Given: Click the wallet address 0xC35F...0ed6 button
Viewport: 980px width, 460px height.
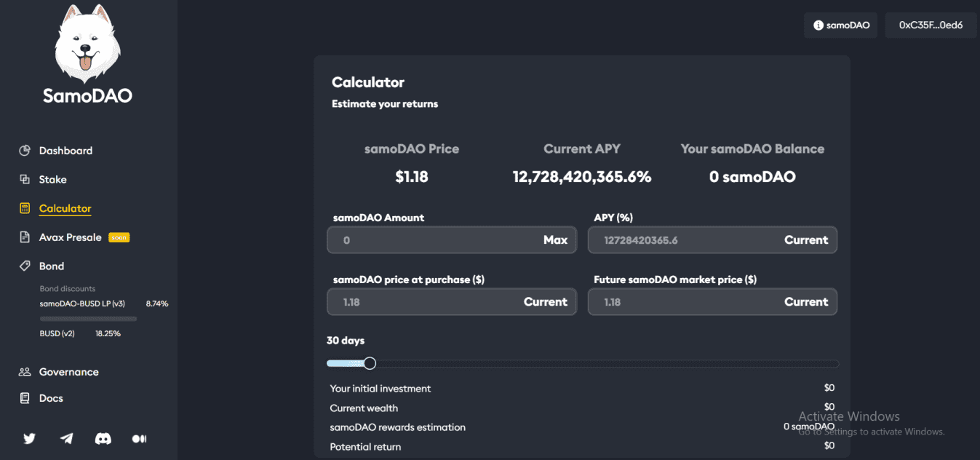Looking at the screenshot, I should (x=931, y=25).
